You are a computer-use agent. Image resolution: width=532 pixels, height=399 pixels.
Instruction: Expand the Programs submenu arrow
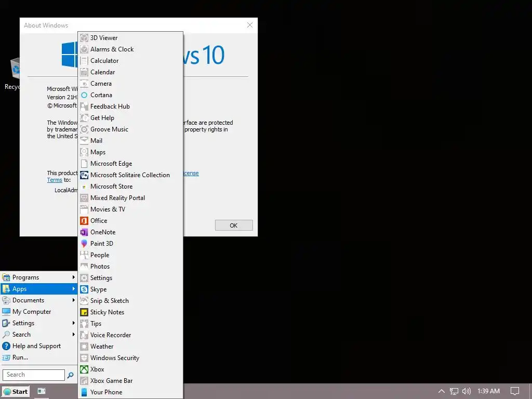(x=73, y=277)
